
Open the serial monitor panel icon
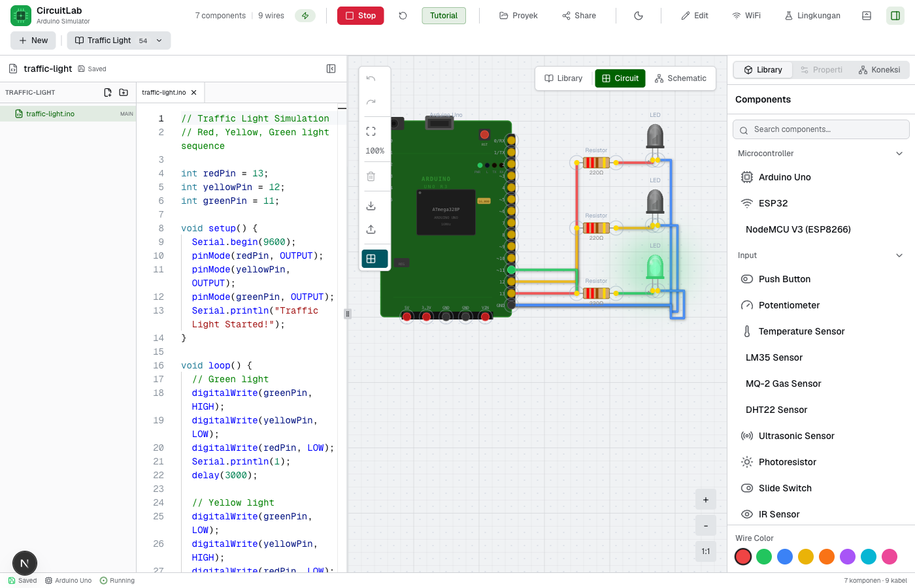(867, 16)
